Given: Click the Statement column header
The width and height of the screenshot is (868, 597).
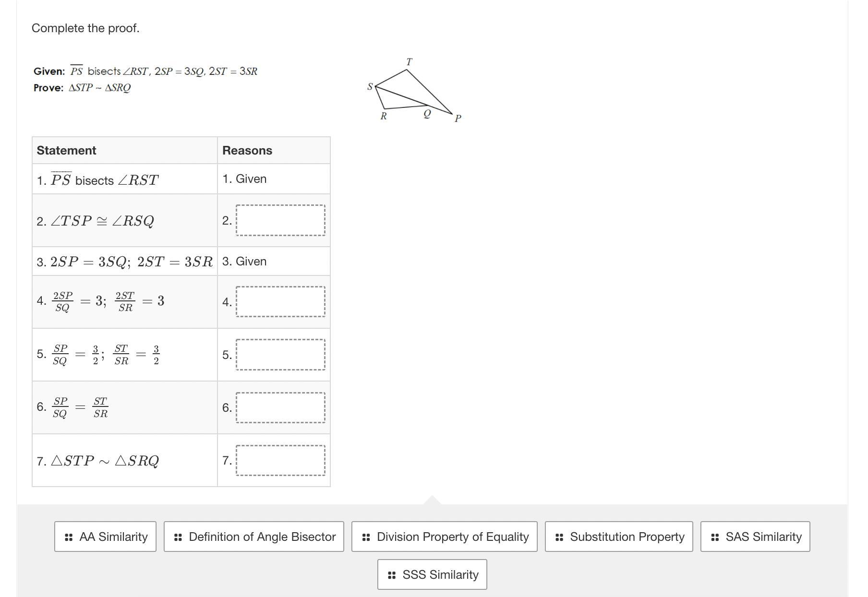Looking at the screenshot, I should pyautogui.click(x=66, y=150).
